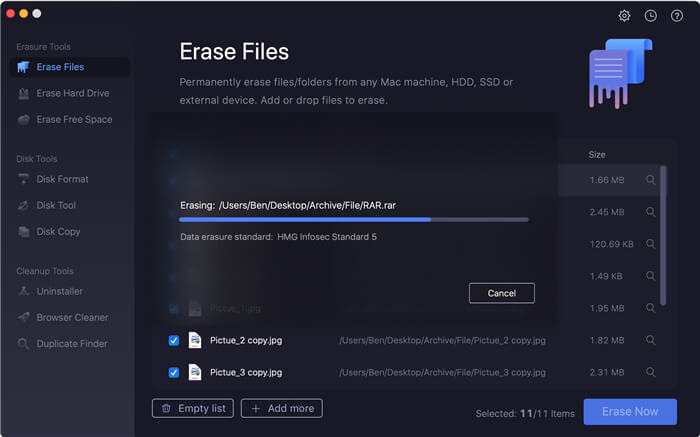Open the Erase Files tool
The image size is (700, 437).
pos(70,67)
